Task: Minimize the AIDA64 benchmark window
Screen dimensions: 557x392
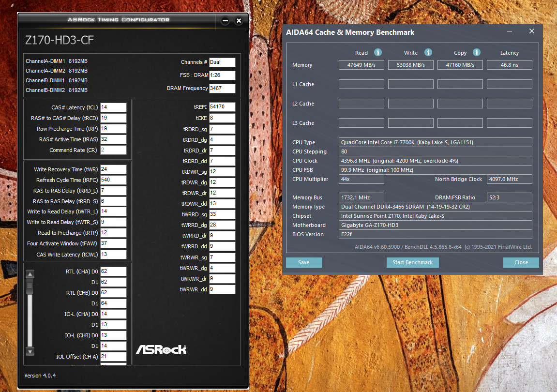Action: 510,31
